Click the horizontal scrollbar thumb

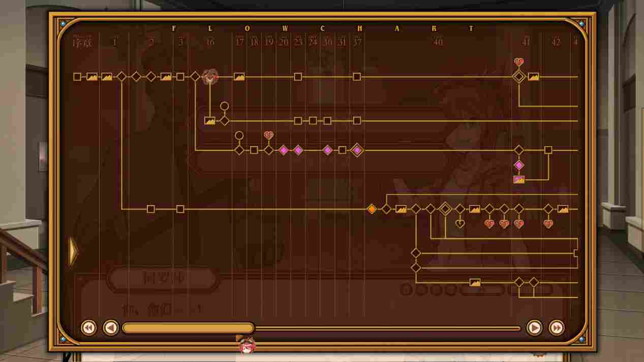click(188, 328)
